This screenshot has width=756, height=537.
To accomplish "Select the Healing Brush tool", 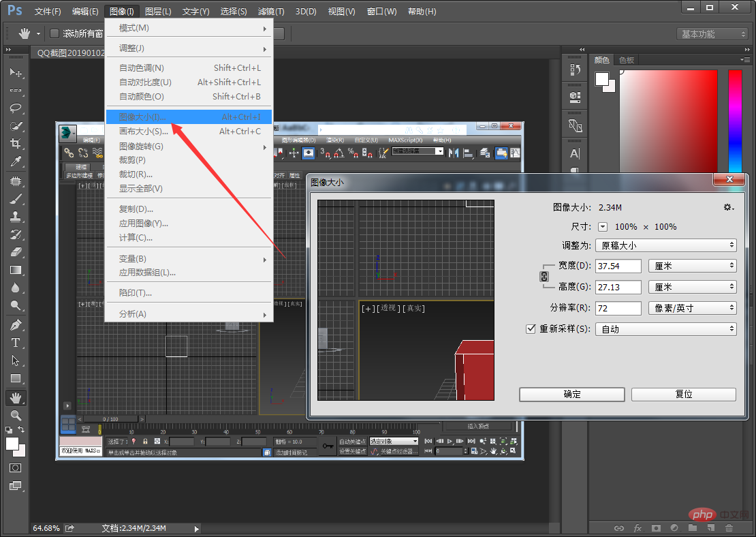I will 16,181.
